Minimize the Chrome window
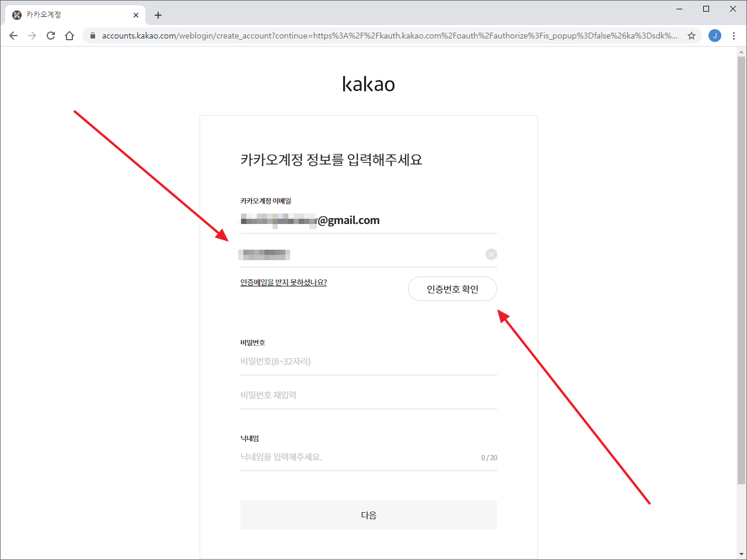The width and height of the screenshot is (747, 560). [x=679, y=9]
